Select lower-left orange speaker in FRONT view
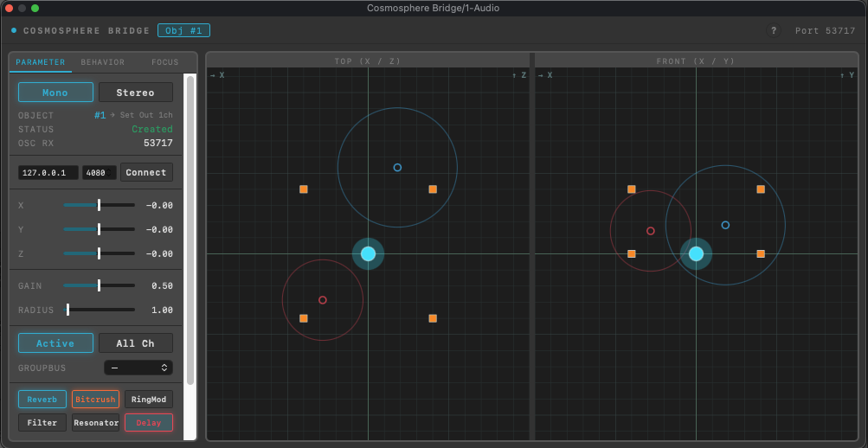This screenshot has width=868, height=448. (631, 254)
